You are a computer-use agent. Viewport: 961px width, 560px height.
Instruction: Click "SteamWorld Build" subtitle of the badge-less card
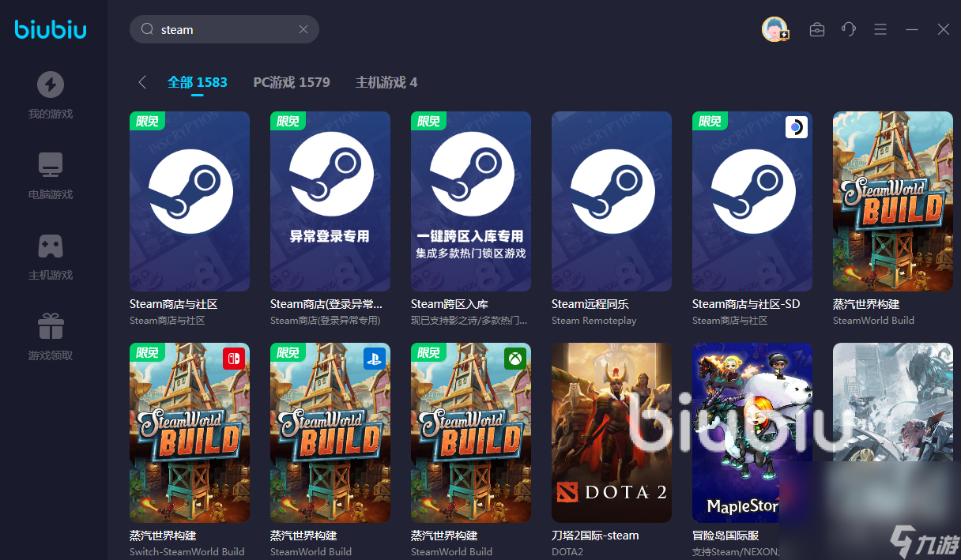[873, 321]
